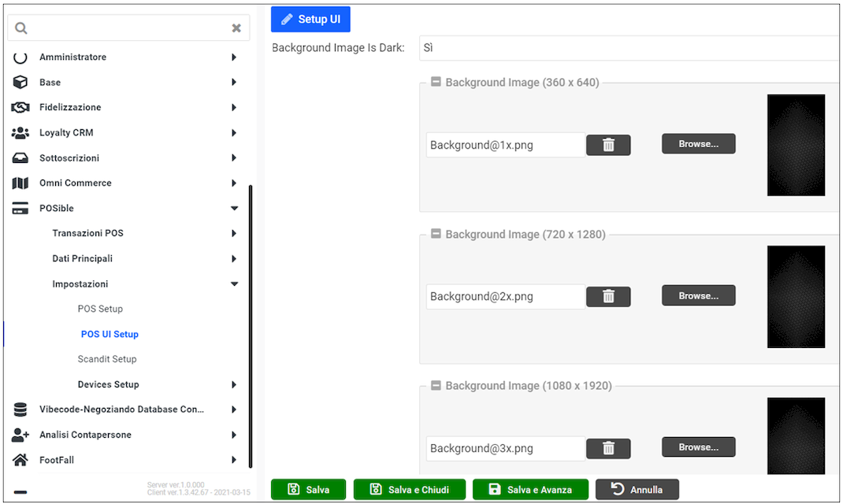Click the Fidelizzazione handshake icon
The width and height of the screenshot is (843, 504).
[x=20, y=107]
